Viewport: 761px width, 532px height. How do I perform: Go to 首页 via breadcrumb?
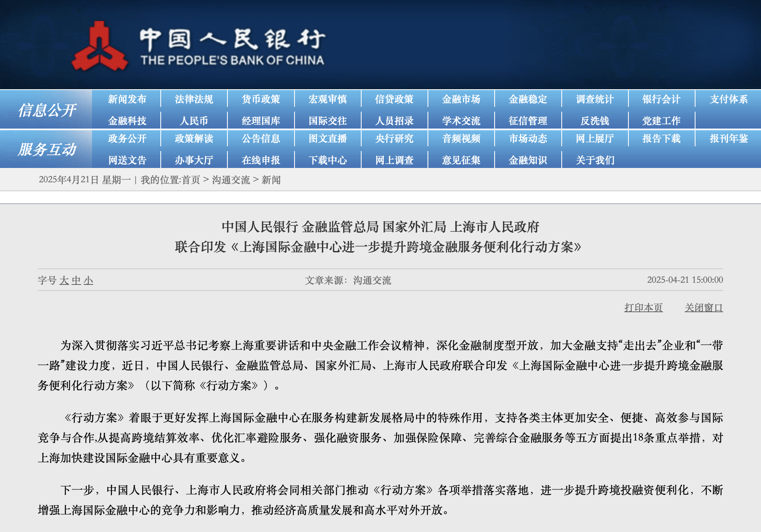191,180
